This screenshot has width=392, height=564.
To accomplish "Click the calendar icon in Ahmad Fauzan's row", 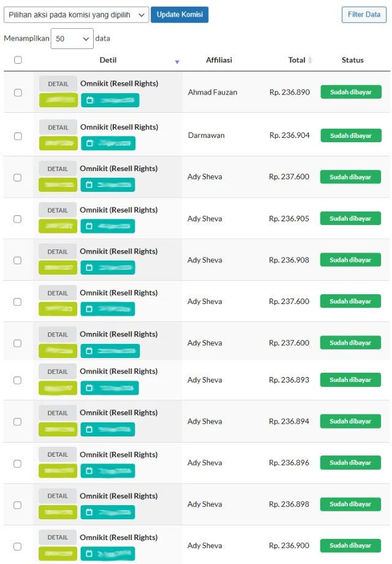I will (x=90, y=100).
